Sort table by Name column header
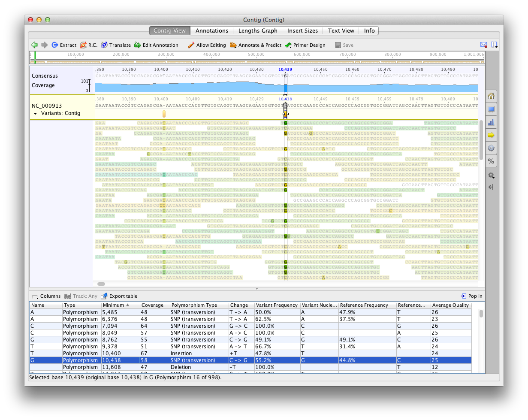This screenshot has height=420, width=528. [x=46, y=305]
